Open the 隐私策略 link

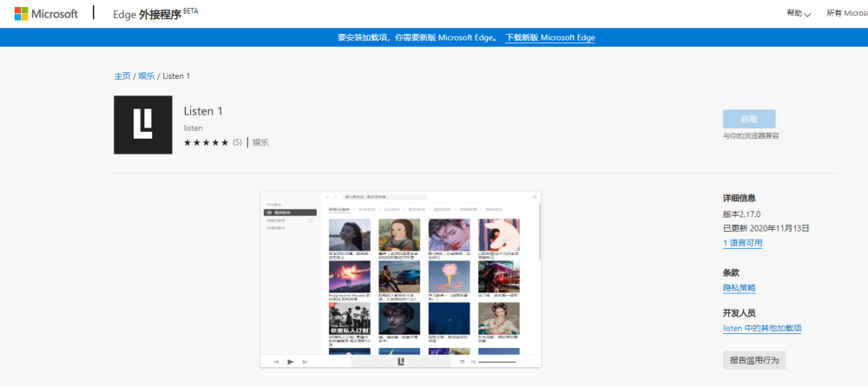pyautogui.click(x=740, y=288)
